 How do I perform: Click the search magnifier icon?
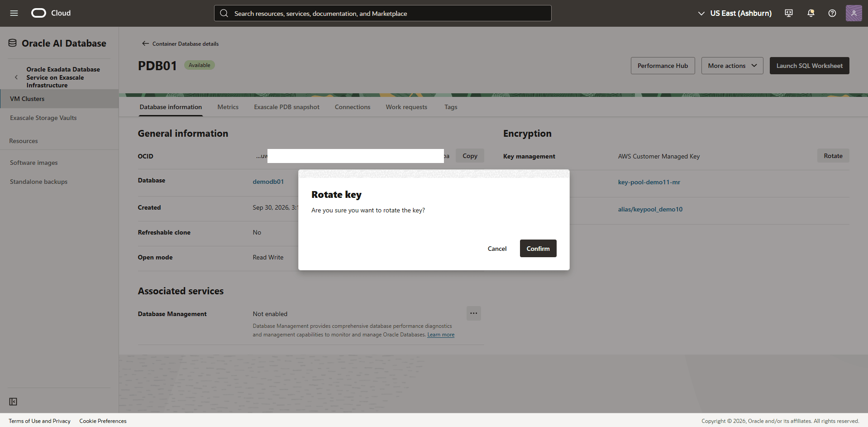point(224,13)
